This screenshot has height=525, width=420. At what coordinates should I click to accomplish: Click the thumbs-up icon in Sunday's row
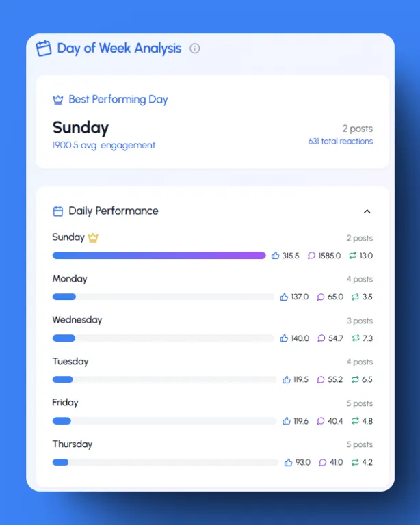276,256
